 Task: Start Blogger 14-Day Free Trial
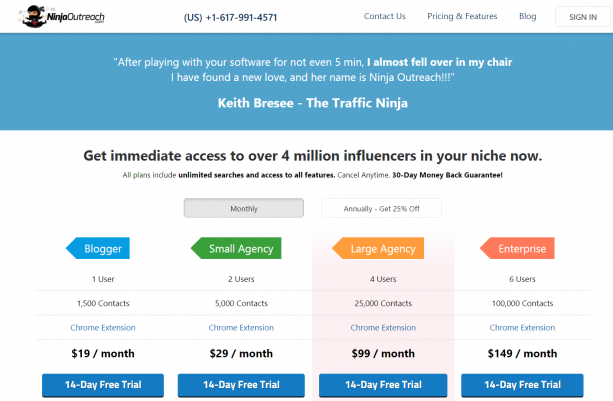click(103, 385)
